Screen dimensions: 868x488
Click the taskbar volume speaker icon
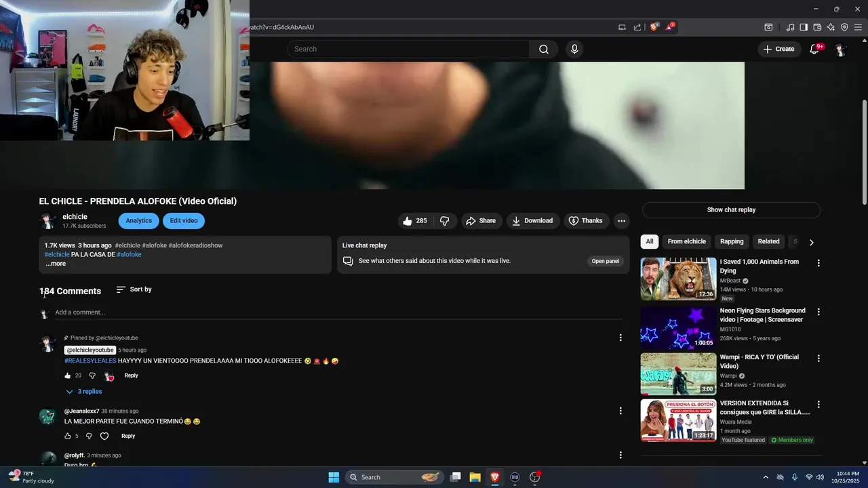point(820,477)
